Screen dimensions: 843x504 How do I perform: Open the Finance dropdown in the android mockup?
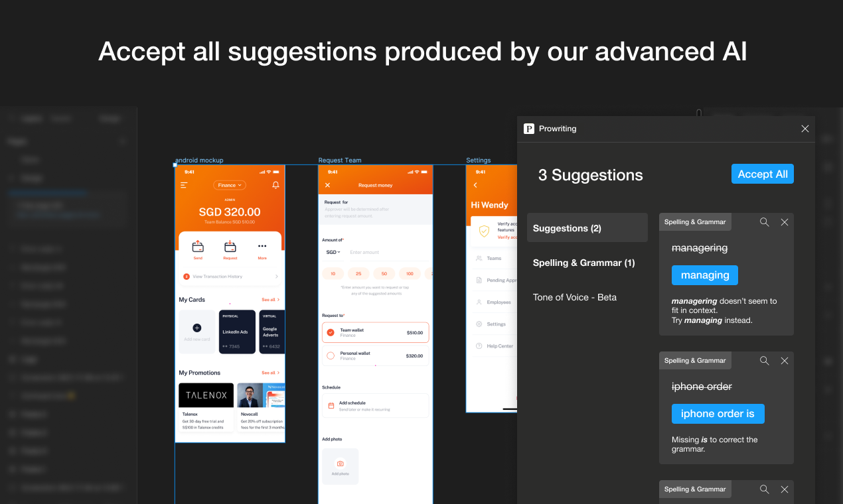pyautogui.click(x=230, y=185)
